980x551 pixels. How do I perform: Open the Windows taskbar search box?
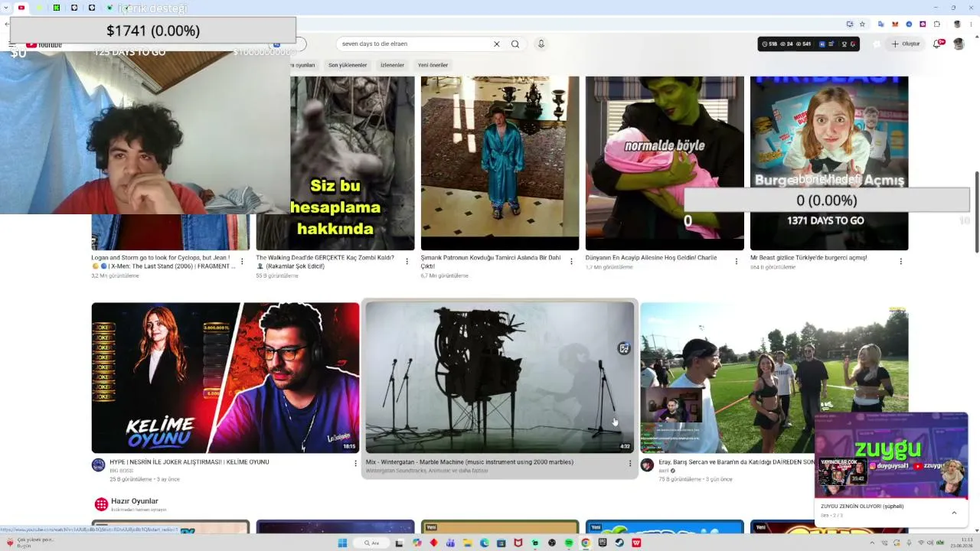(x=371, y=543)
